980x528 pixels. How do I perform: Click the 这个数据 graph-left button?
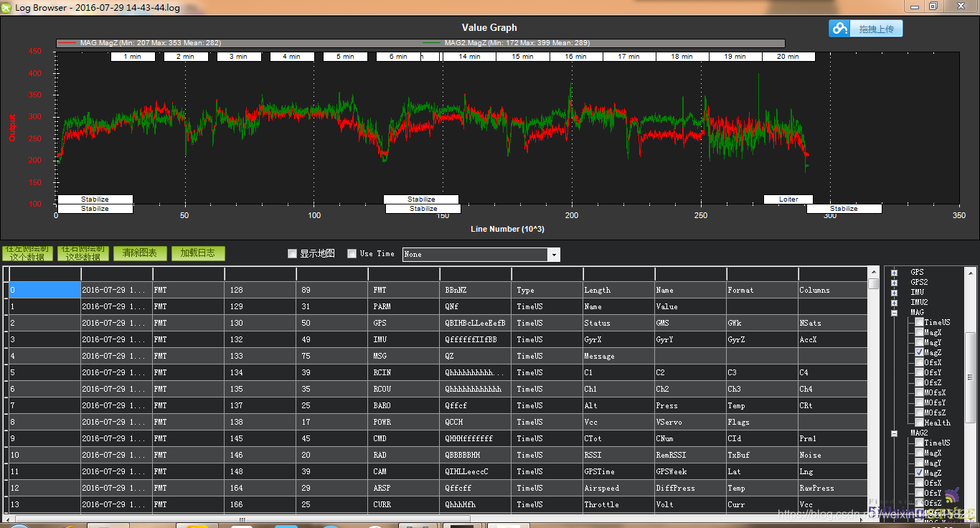tap(27, 253)
